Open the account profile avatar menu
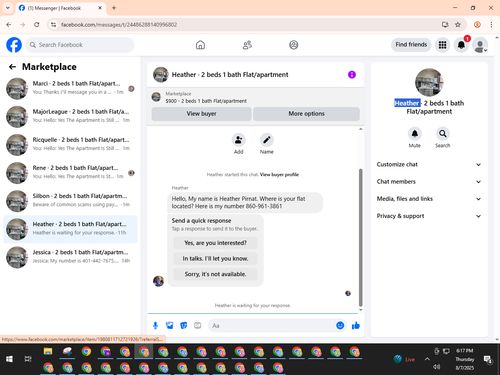Screen dimensions: 500x375 tap(480, 45)
